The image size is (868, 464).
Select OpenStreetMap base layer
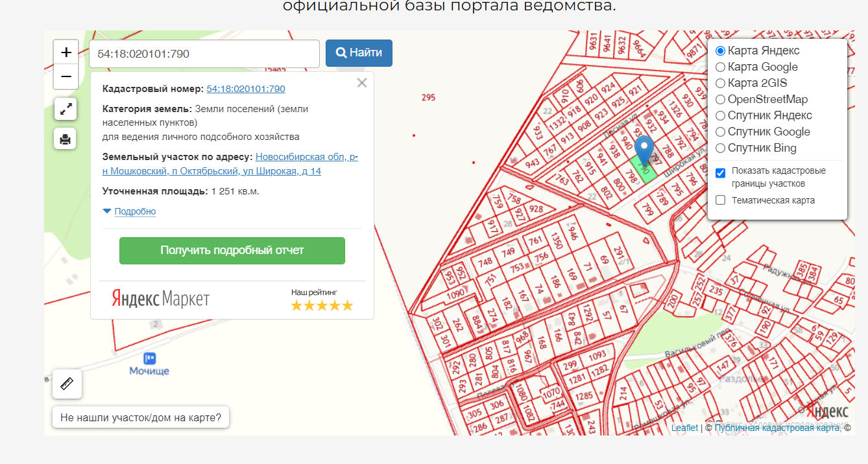tap(720, 99)
